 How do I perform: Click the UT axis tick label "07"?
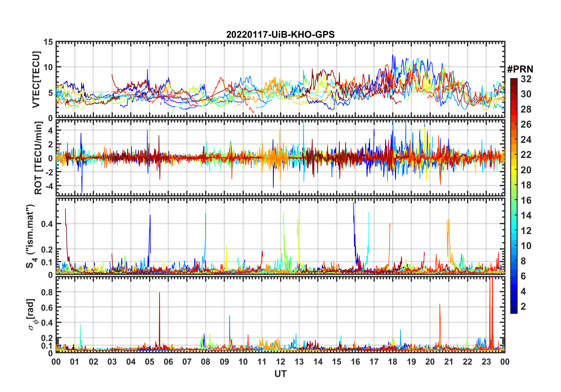point(187,362)
